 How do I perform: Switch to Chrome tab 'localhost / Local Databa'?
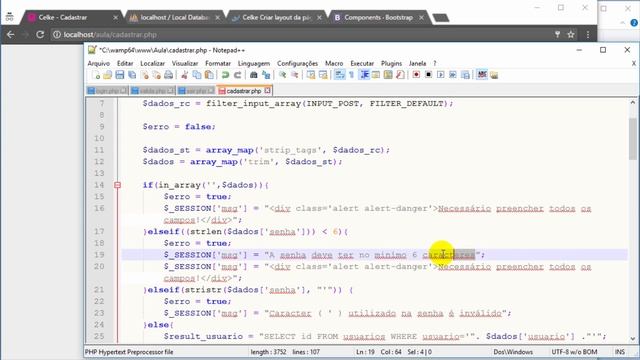(x=174, y=18)
